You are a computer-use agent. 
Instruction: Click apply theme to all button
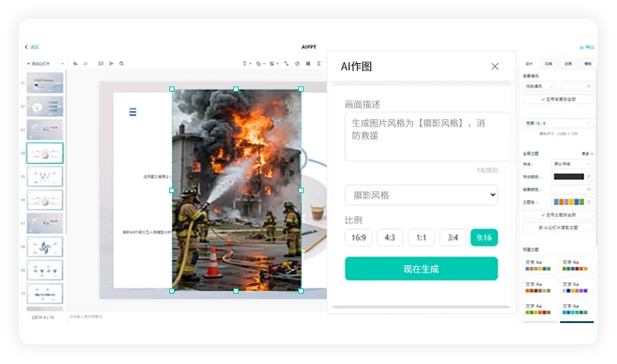click(x=558, y=214)
